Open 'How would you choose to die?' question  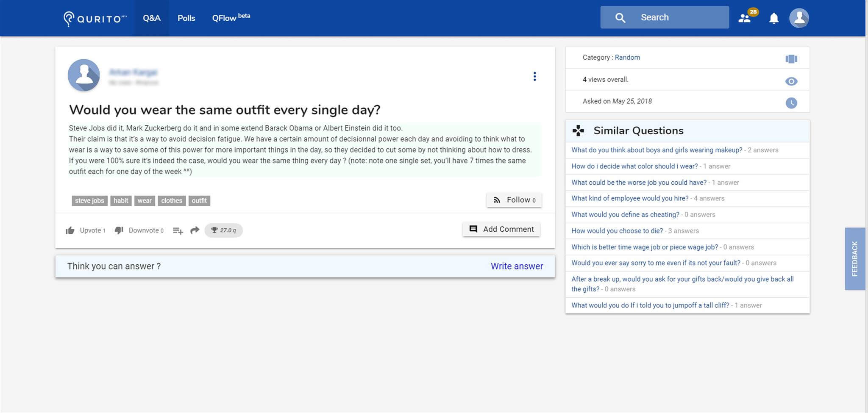pos(617,231)
